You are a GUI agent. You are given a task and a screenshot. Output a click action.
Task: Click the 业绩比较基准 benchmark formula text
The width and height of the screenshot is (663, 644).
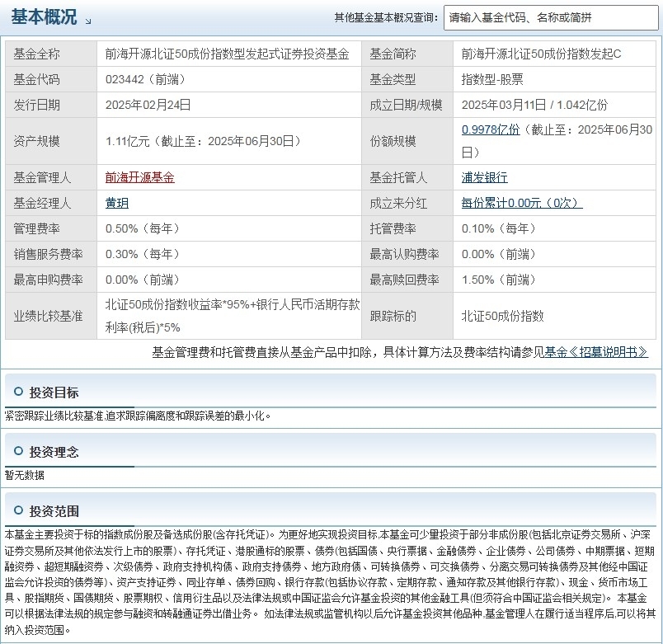point(233,316)
